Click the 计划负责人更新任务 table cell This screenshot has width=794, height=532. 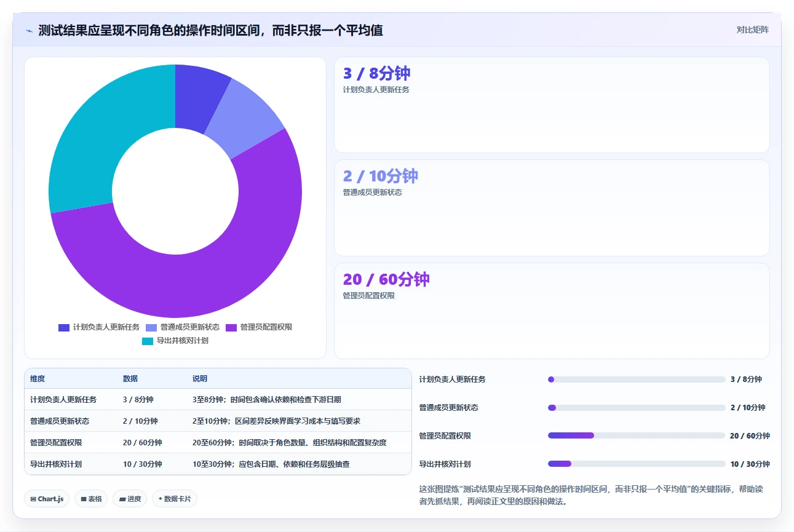[x=63, y=400]
